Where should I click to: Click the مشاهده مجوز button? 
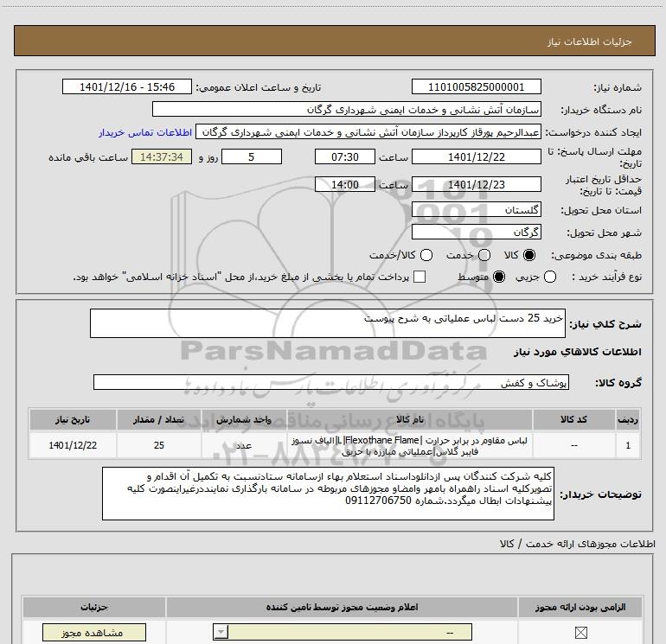tap(94, 633)
